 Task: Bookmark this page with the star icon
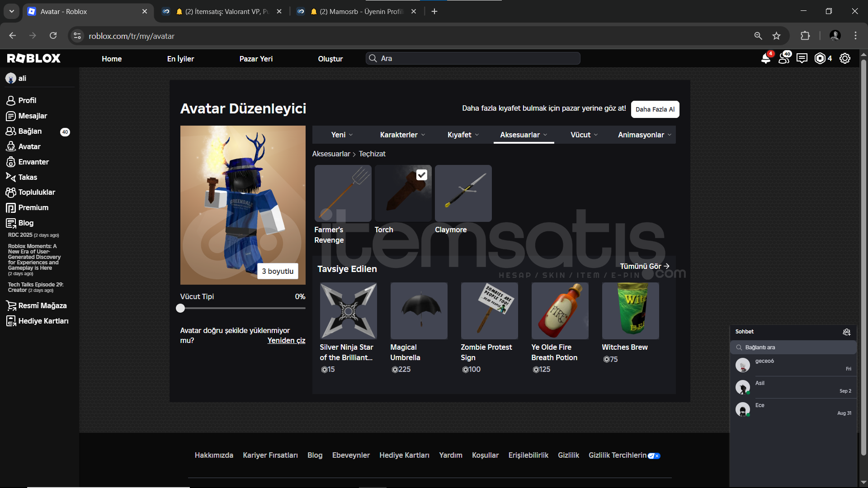[x=776, y=36]
